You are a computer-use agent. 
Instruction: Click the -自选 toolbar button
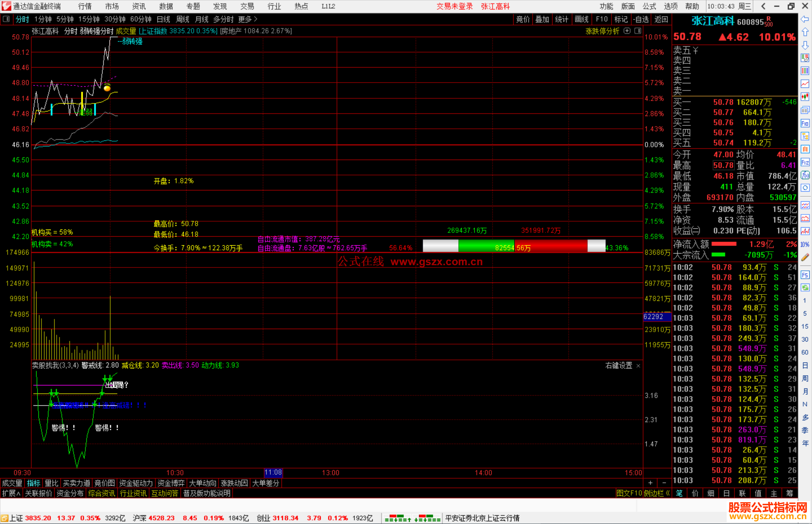pyautogui.click(x=641, y=19)
